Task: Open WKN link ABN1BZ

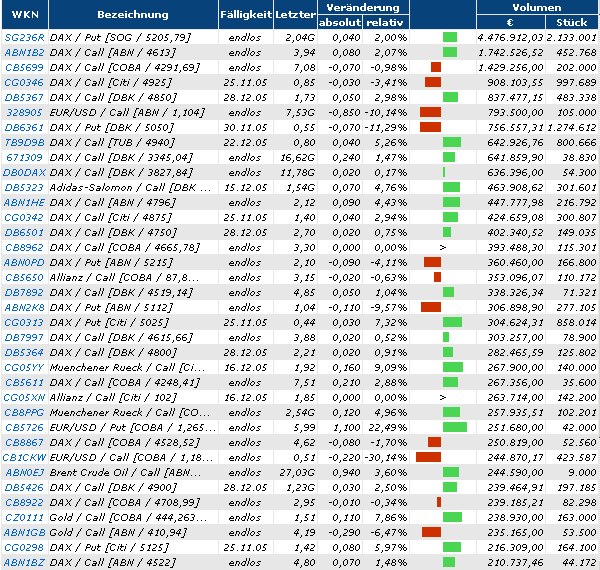Action: [x=24, y=562]
